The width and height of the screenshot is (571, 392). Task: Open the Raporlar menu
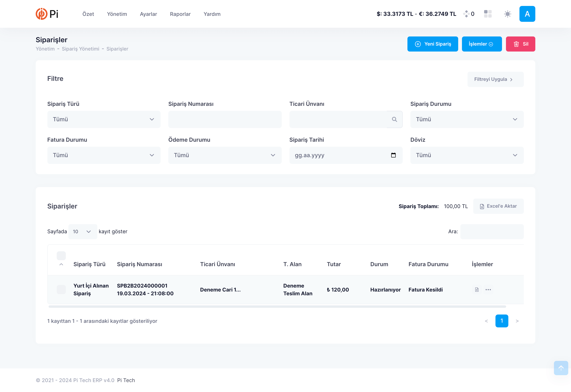point(180,14)
